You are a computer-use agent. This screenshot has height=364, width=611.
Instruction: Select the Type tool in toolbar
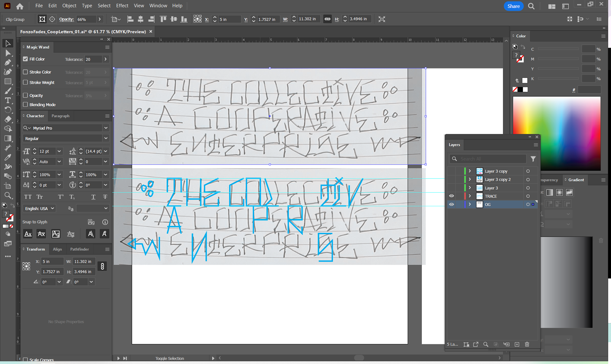coord(8,101)
